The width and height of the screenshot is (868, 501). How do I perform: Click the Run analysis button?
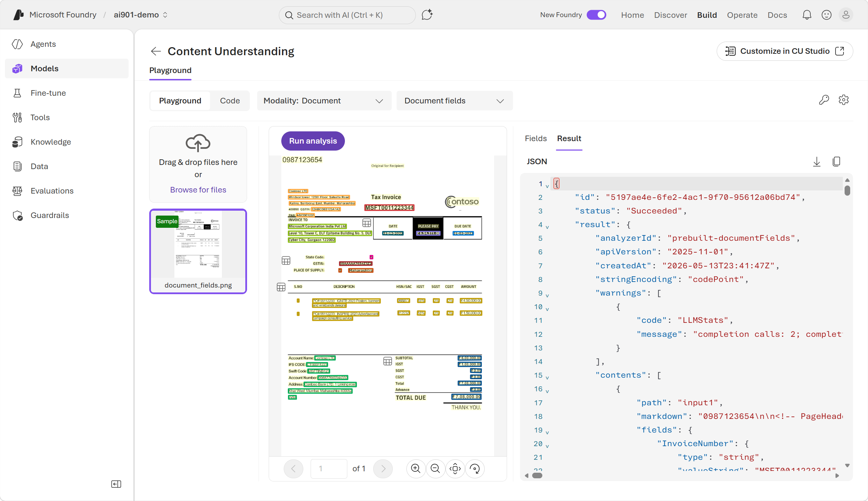[x=313, y=141]
